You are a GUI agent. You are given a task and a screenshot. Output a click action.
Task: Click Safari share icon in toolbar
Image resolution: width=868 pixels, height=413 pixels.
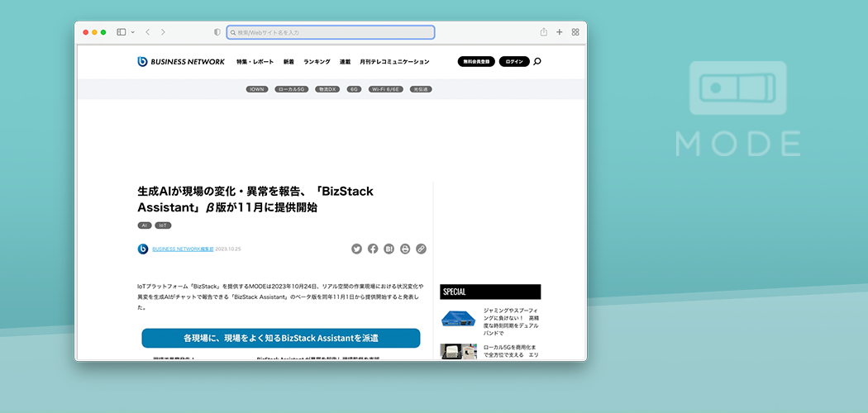544,32
